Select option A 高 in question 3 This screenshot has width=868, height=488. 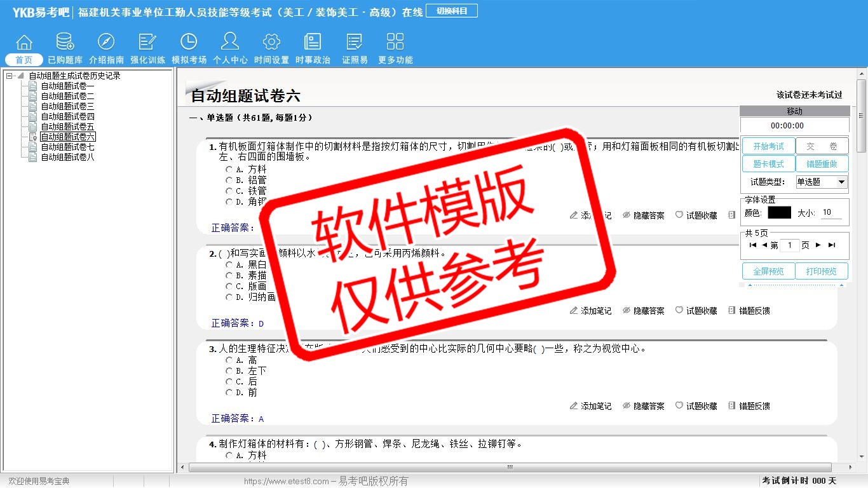click(x=229, y=360)
